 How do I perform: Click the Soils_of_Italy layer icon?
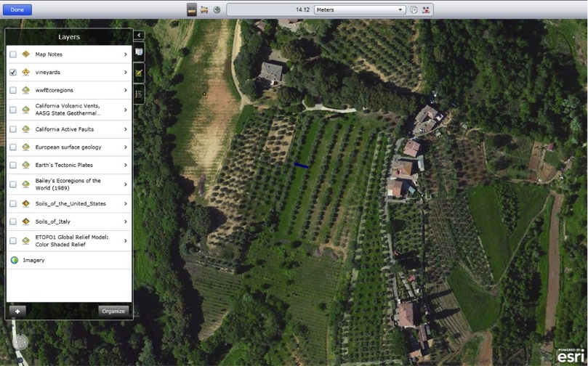click(26, 221)
